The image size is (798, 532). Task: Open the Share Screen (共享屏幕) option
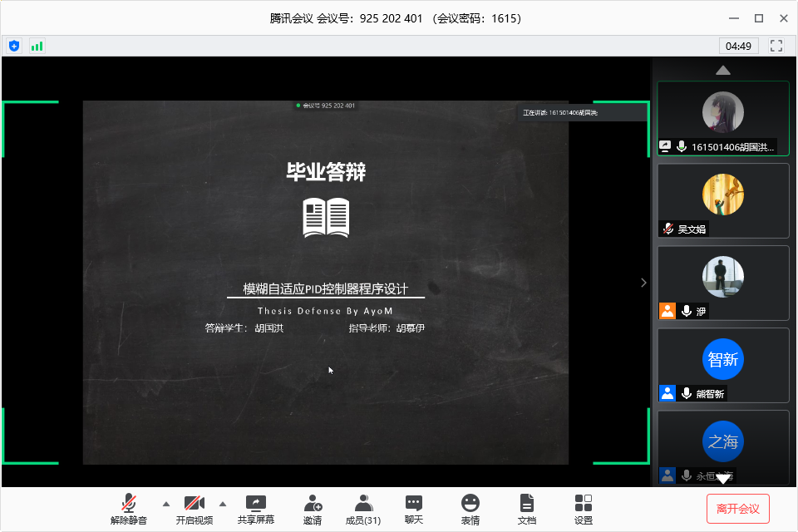[255, 509]
